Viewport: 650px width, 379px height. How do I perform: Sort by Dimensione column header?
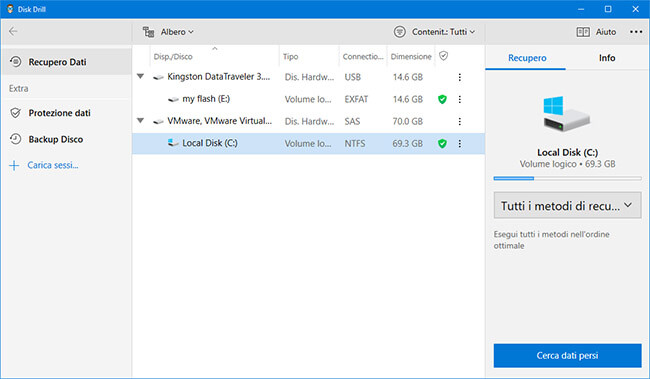(x=411, y=57)
